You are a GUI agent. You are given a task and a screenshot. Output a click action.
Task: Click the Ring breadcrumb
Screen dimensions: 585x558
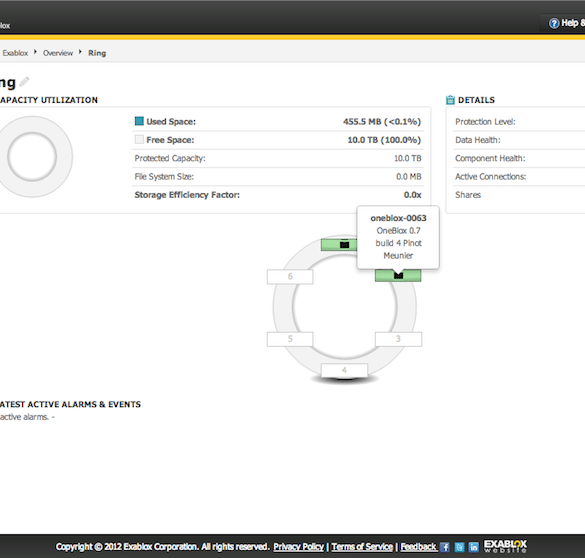pos(97,53)
